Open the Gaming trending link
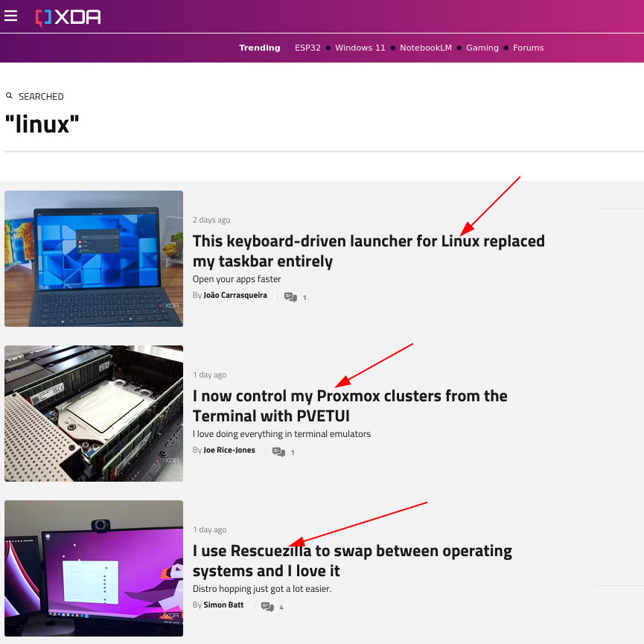 click(x=482, y=48)
